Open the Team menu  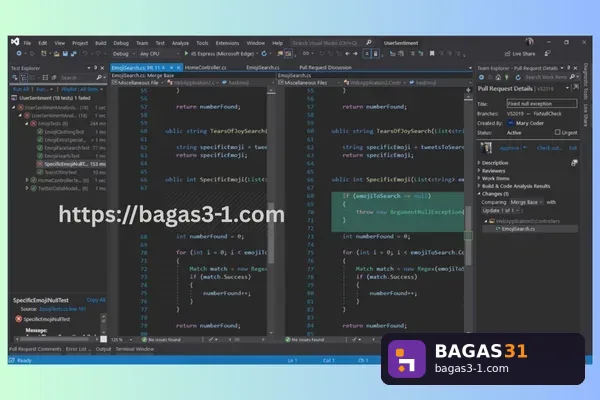142,43
